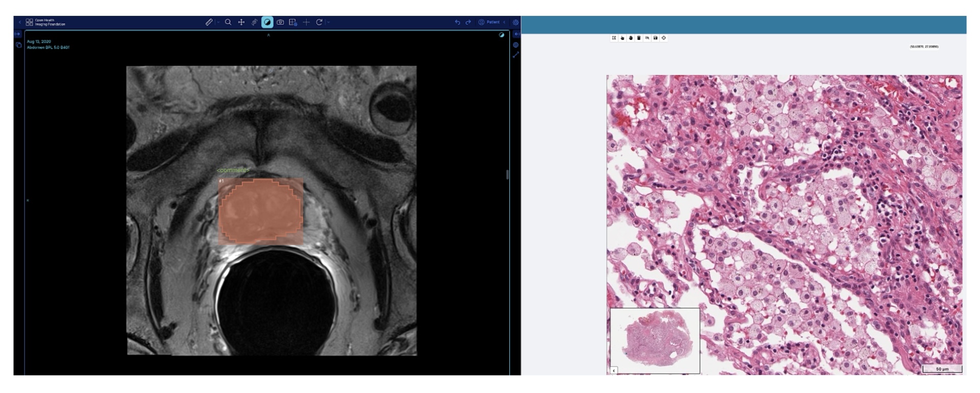Click the link/sync series tool icon
The image size is (980, 393).
(254, 22)
